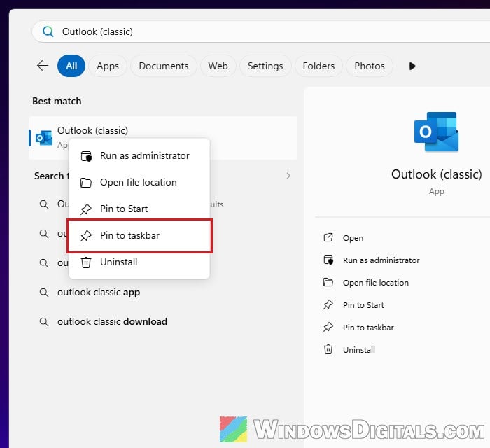Viewport: 490px width, 448px height.
Task: Click the shield icon beside context menu Run as administrator
Action: point(86,156)
